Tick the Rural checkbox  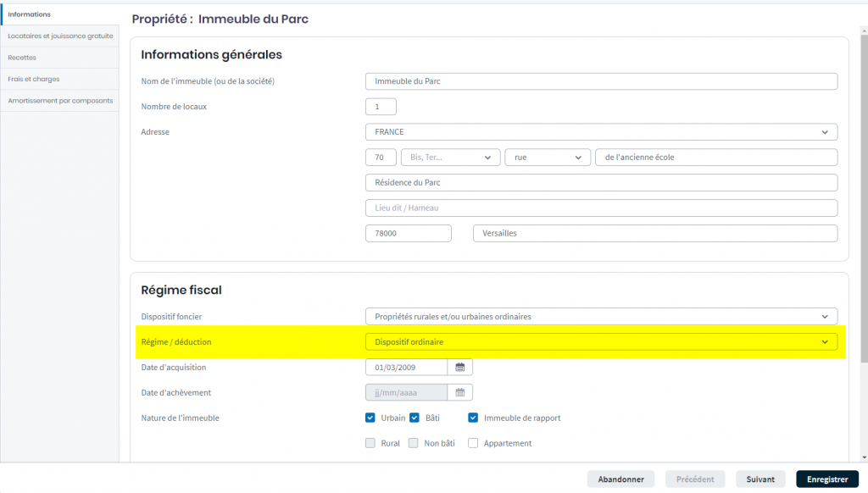click(x=370, y=443)
